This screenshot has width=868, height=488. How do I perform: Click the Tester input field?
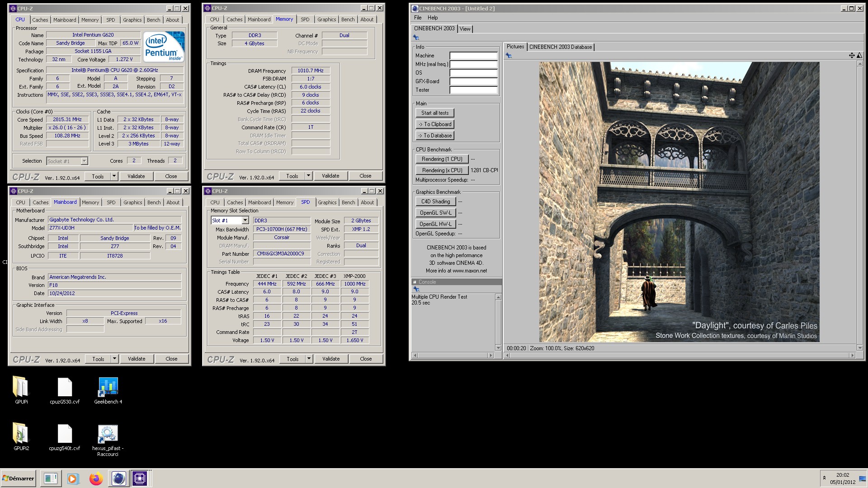tap(473, 90)
